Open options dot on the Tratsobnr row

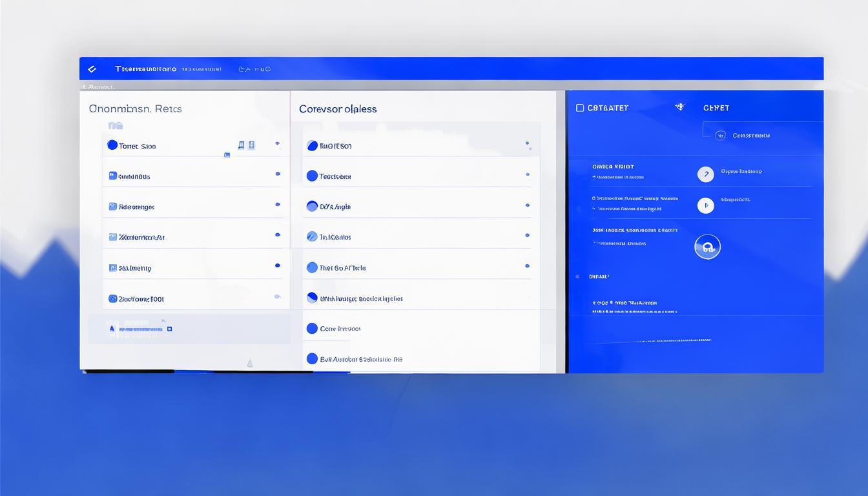pyautogui.click(x=528, y=174)
